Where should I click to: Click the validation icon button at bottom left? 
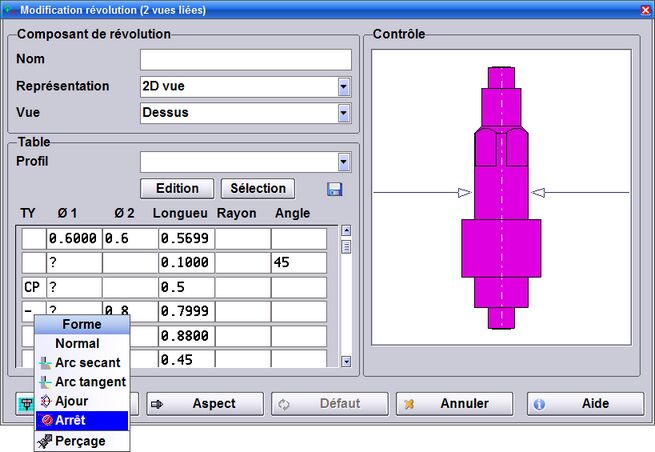(x=26, y=404)
